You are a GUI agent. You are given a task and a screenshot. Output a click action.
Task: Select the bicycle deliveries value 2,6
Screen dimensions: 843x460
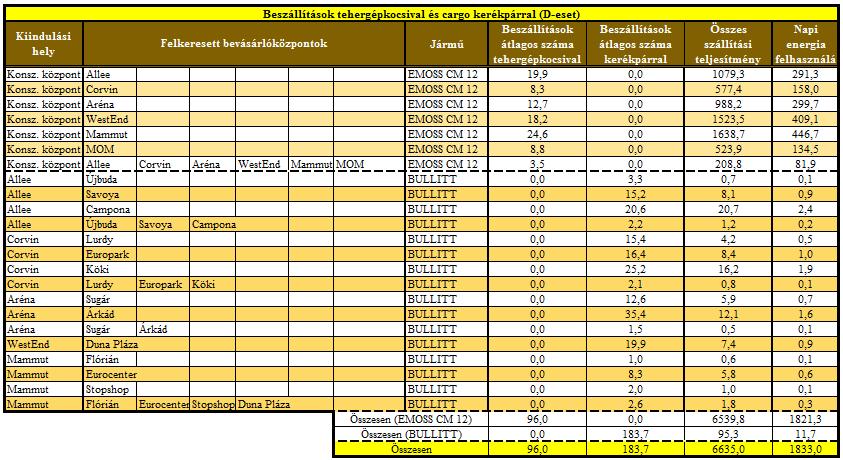click(635, 405)
